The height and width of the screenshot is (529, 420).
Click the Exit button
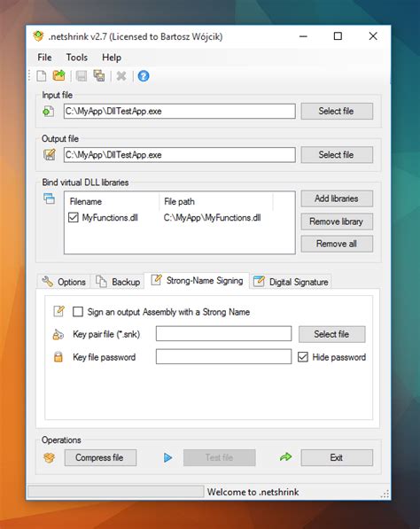point(337,457)
